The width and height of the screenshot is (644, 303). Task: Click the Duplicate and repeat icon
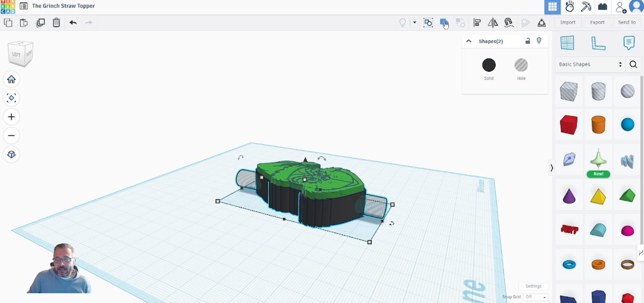40,23
